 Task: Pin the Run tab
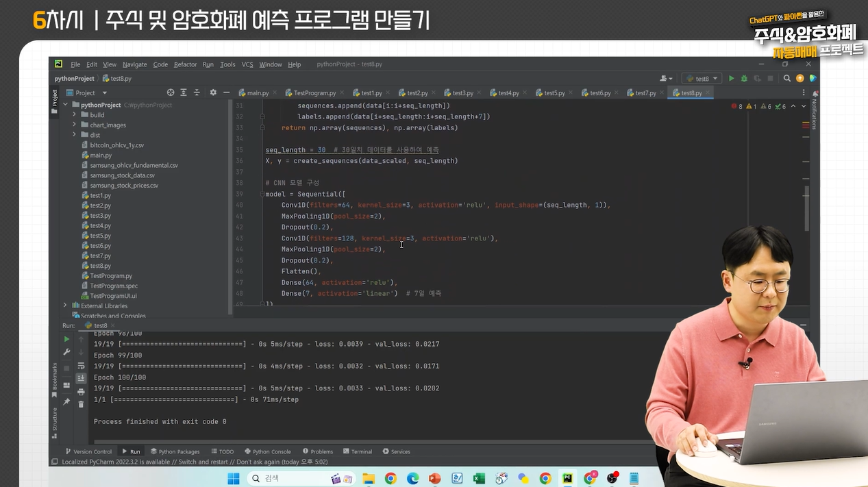pyautogui.click(x=66, y=401)
